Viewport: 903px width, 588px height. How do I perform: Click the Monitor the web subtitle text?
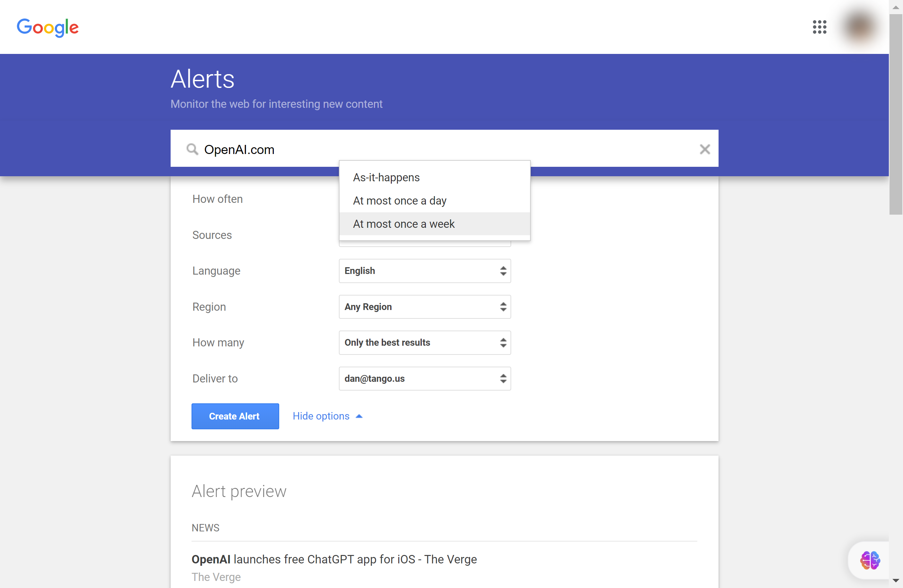point(276,104)
